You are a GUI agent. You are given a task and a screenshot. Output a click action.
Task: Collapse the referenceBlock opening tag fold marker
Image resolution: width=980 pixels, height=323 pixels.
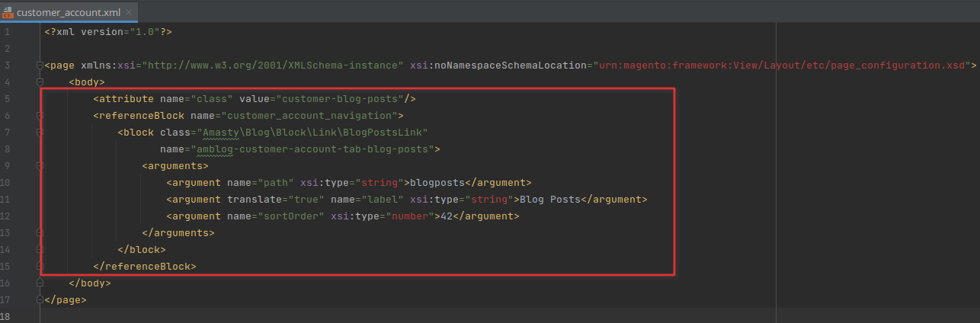[40, 116]
